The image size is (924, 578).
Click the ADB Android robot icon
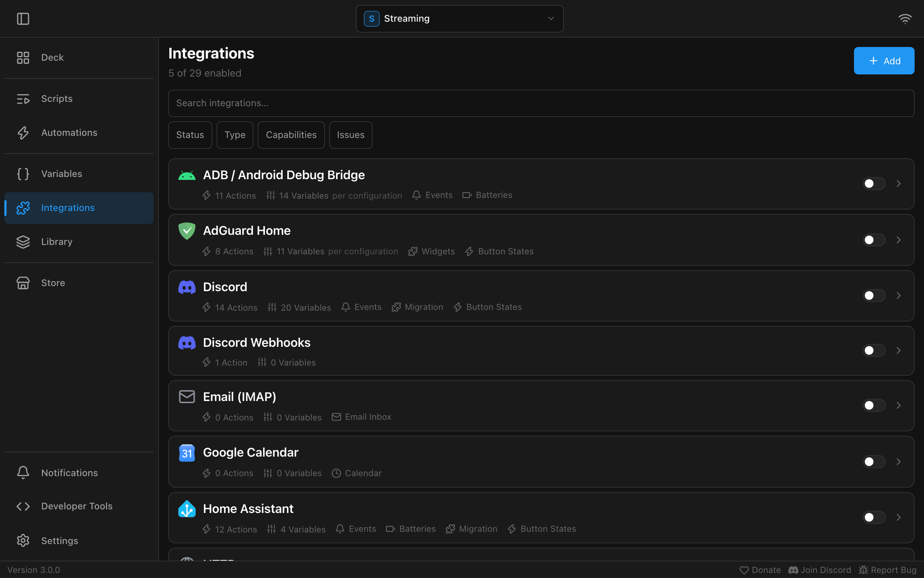(x=187, y=176)
